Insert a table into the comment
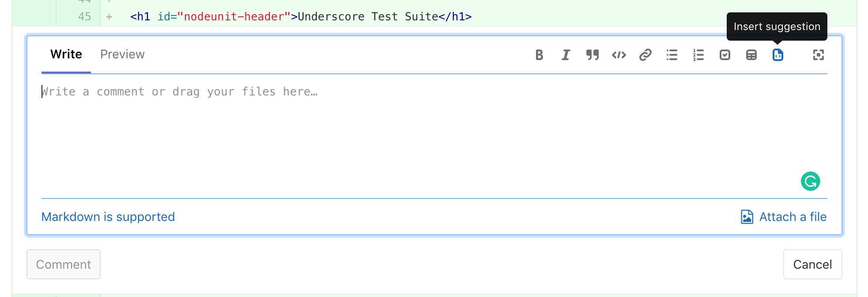The height and width of the screenshot is (297, 868). coord(751,55)
